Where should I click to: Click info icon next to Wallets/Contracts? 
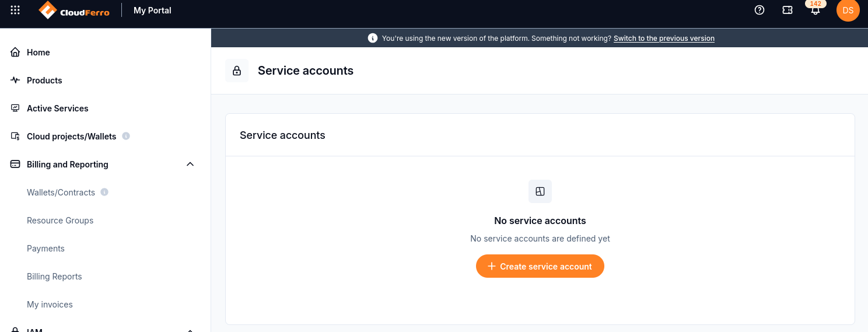104,192
